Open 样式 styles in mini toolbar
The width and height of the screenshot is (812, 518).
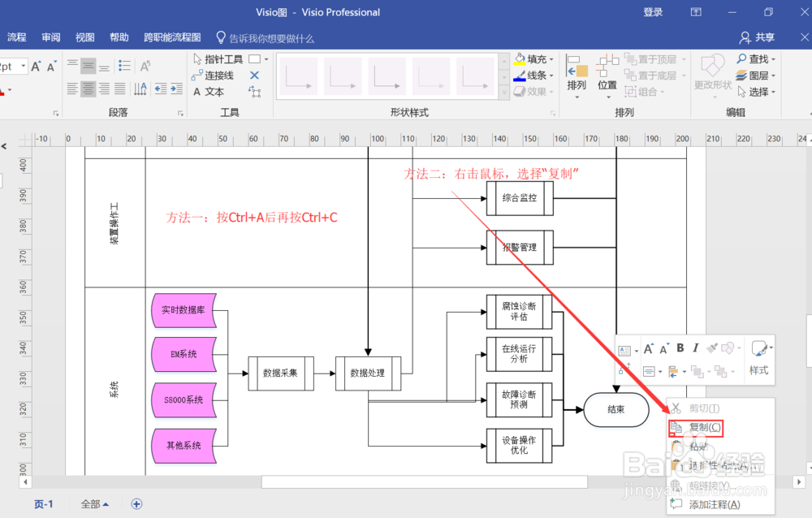pos(759,357)
